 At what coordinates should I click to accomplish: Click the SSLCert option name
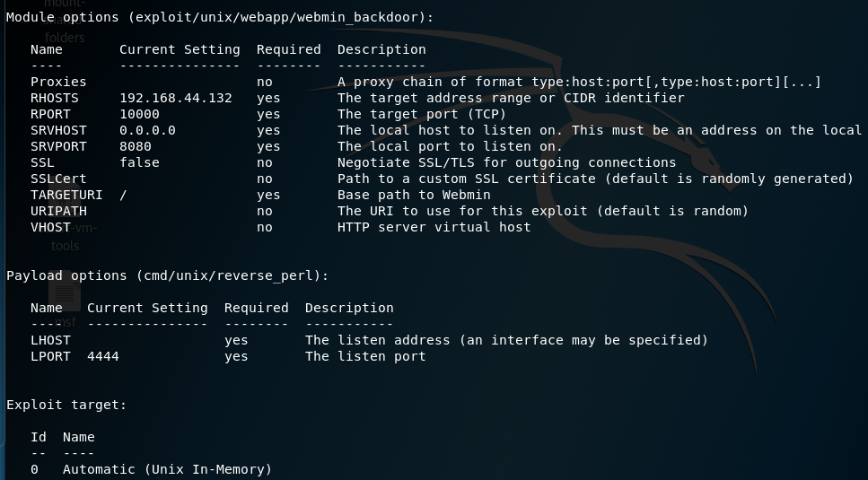point(58,179)
